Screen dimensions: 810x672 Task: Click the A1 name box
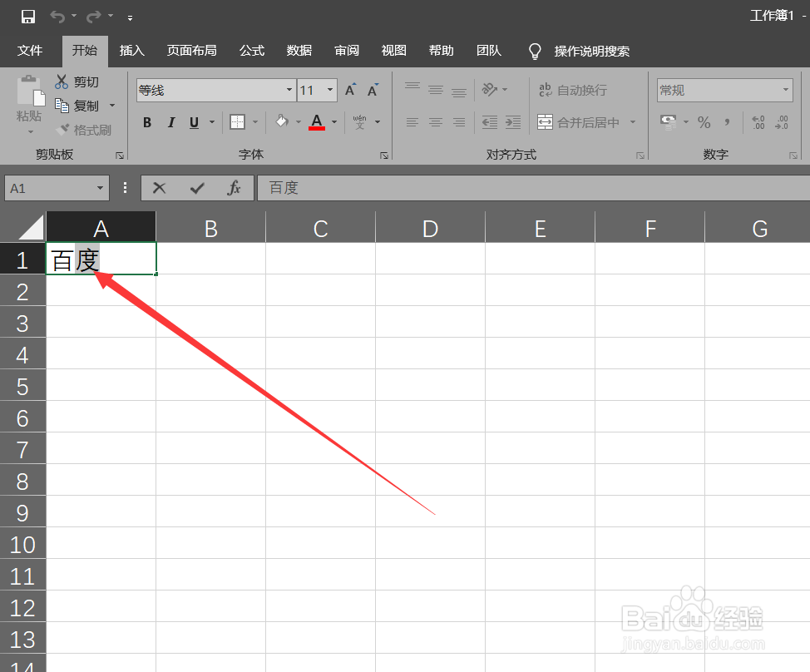coord(57,188)
